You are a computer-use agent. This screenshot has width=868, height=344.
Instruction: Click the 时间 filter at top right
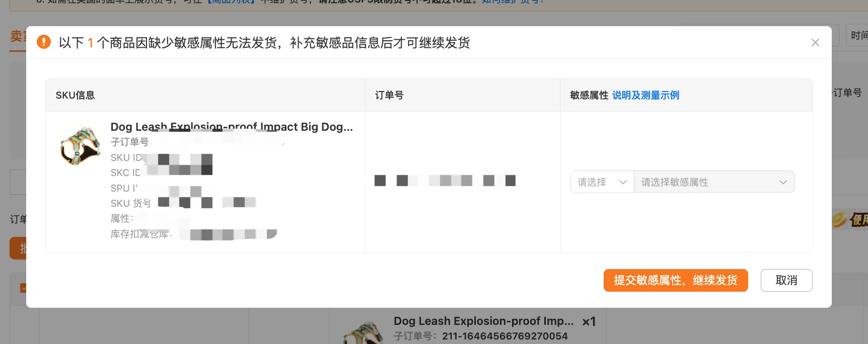pos(858,35)
